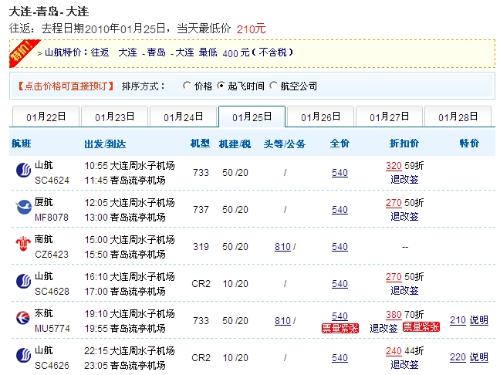
Task: Open 说明 next to the 210 special price
Action: [x=479, y=320]
